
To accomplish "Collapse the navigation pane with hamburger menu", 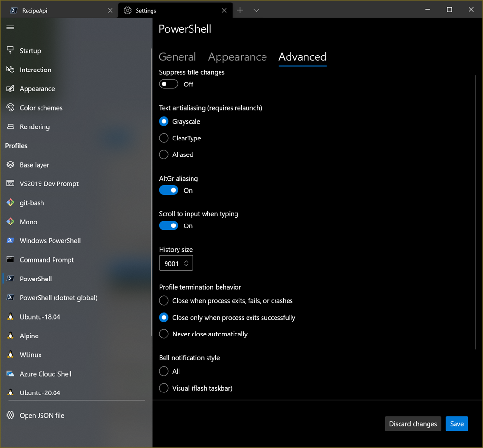I will click(10, 27).
